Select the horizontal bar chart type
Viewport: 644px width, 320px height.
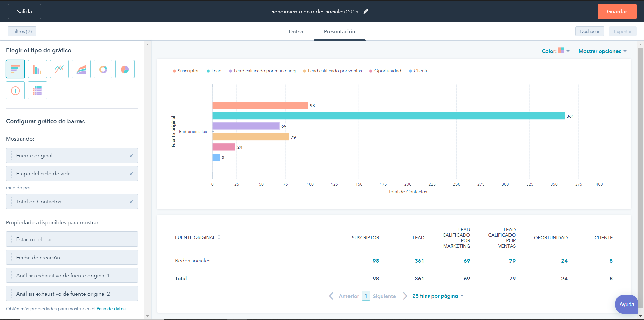pos(15,69)
